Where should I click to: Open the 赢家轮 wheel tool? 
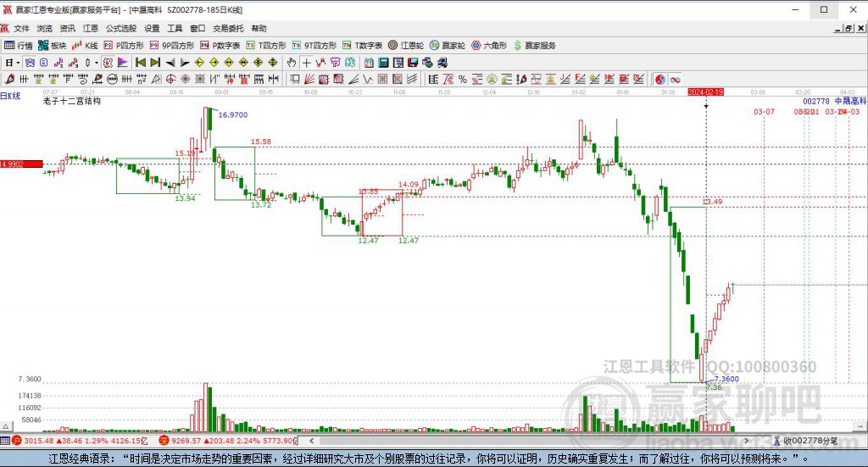pyautogui.click(x=448, y=46)
